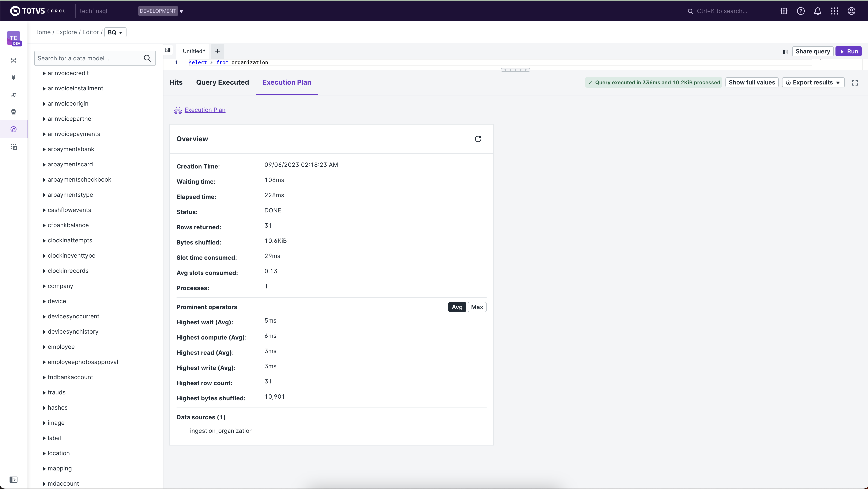Select the Avg operators toggle

point(457,307)
